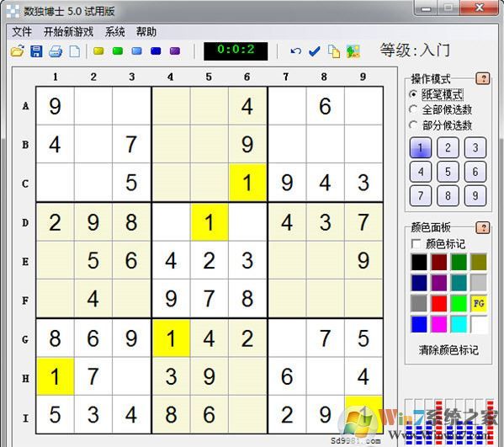Screen dimensions: 504x447
Task: Pick the dark red (maroon) color swatch
Action: click(438, 262)
